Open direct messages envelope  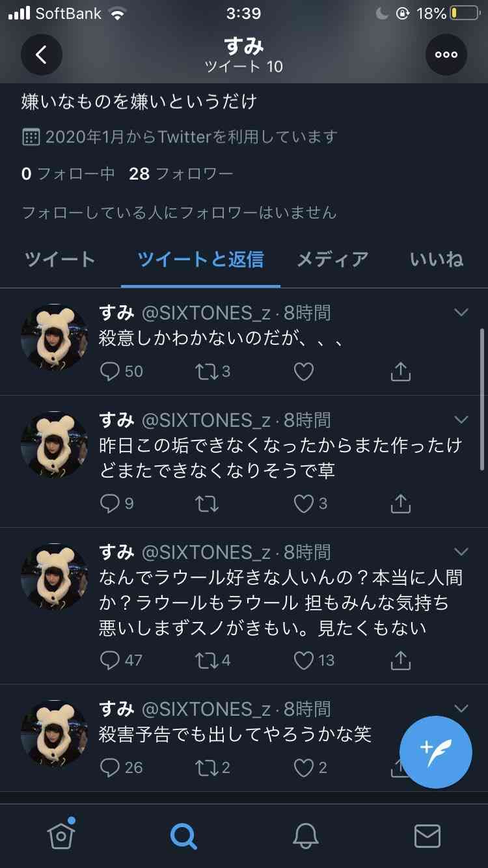click(x=427, y=835)
